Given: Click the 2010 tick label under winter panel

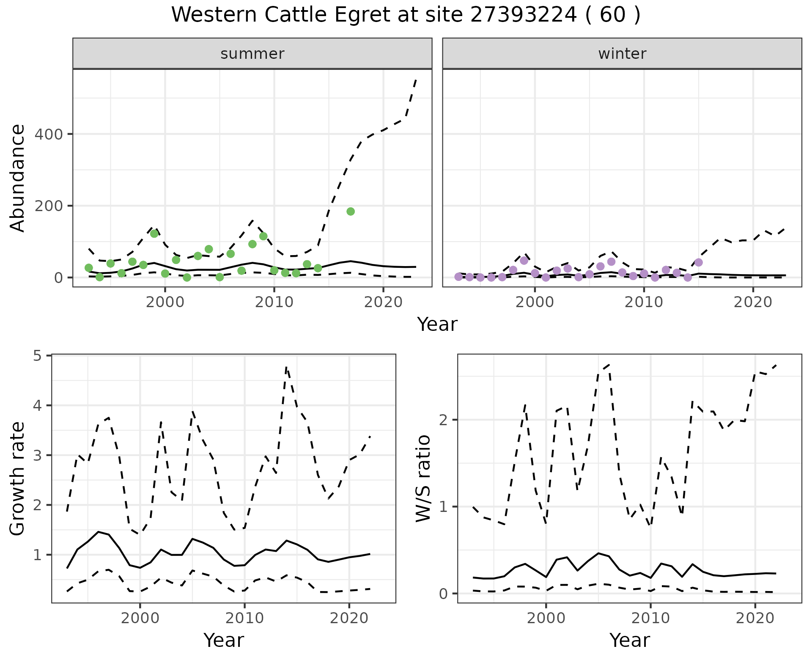Looking at the screenshot, I should point(644,302).
